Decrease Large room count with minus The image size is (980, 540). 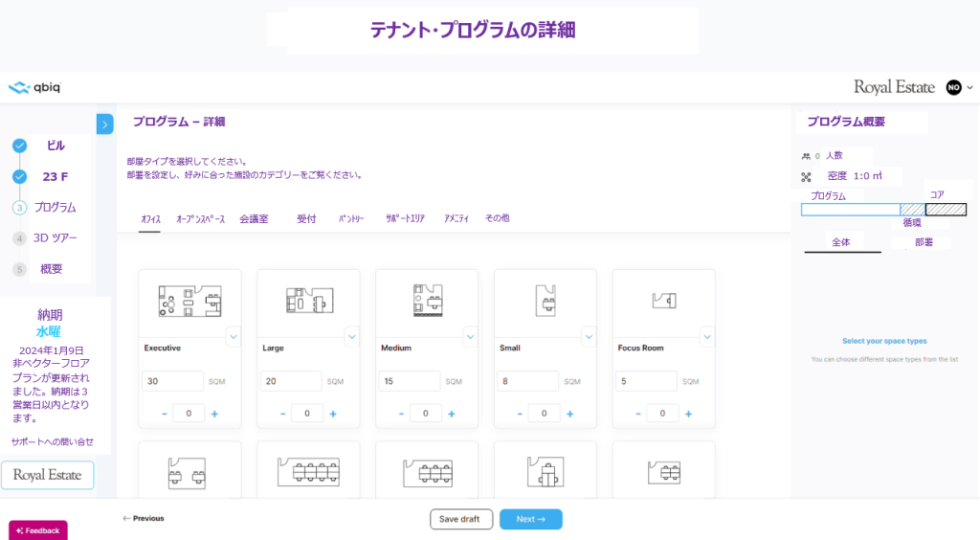tap(282, 414)
